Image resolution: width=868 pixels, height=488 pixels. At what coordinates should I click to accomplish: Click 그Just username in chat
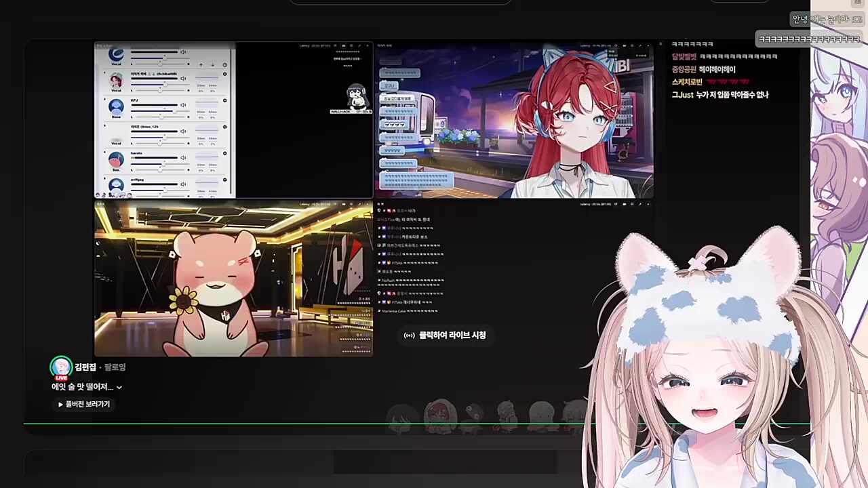pyautogui.click(x=682, y=95)
